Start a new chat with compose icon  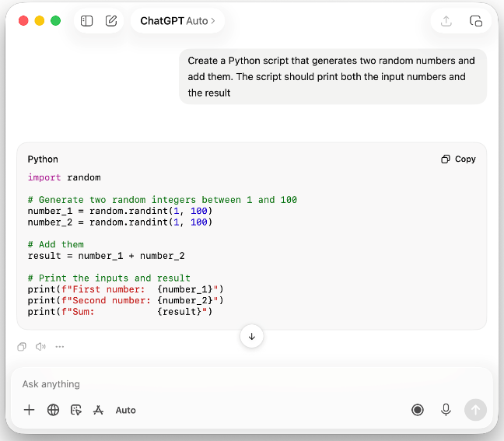(x=111, y=21)
